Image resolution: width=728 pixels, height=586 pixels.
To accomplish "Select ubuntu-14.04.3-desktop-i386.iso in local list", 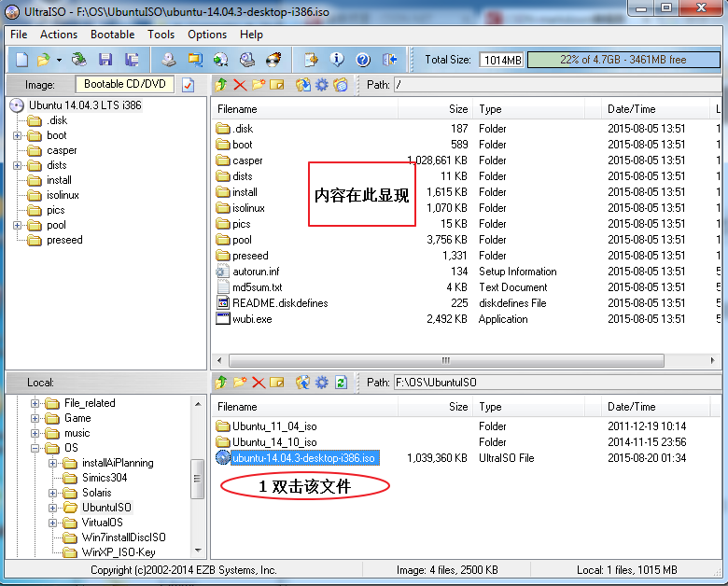I will coord(305,458).
